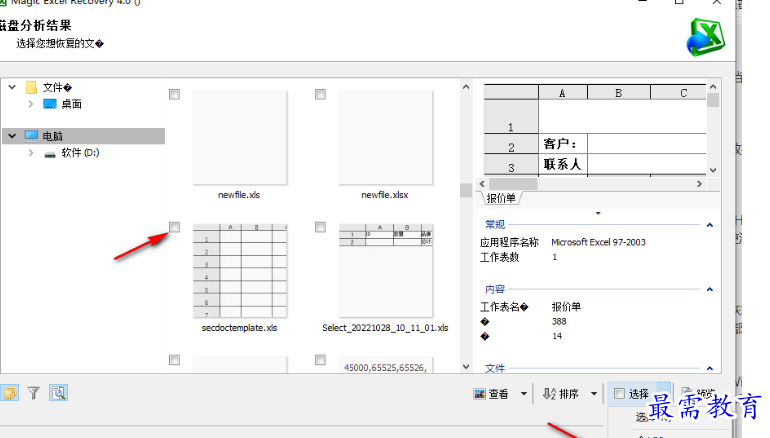Viewport: 770px width, 438px height.
Task: Collapse the 常规 properties section
Action: coord(710,225)
